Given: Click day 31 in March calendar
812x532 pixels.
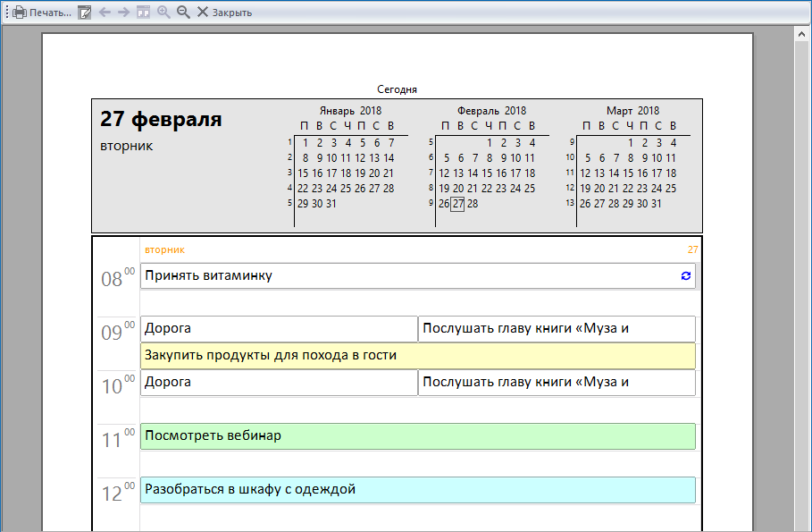Looking at the screenshot, I should 657,204.
